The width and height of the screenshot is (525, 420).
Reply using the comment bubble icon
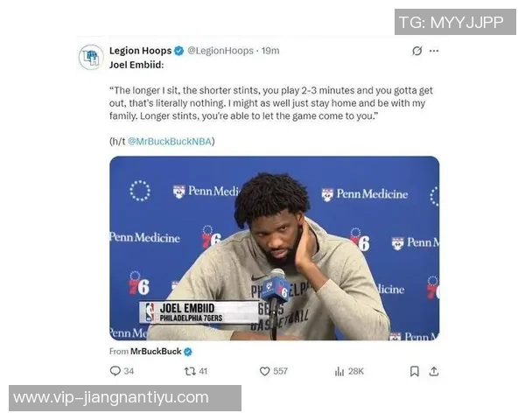(x=115, y=371)
